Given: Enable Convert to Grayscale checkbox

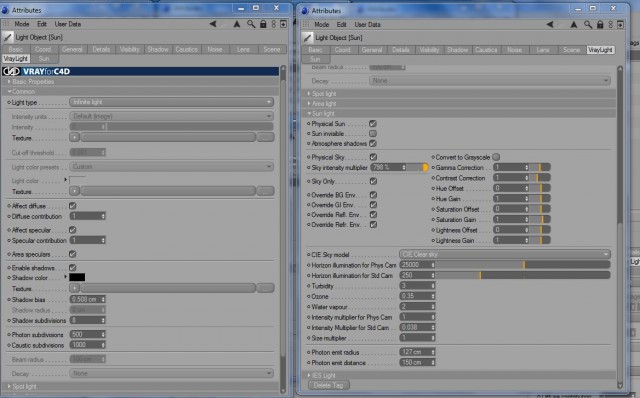Looking at the screenshot, I should [496, 157].
